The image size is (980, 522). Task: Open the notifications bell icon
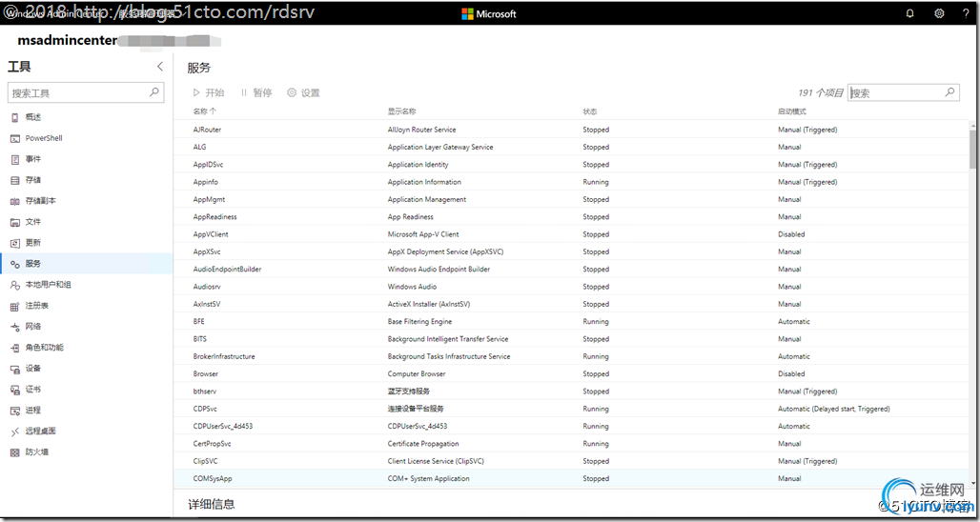tap(910, 13)
